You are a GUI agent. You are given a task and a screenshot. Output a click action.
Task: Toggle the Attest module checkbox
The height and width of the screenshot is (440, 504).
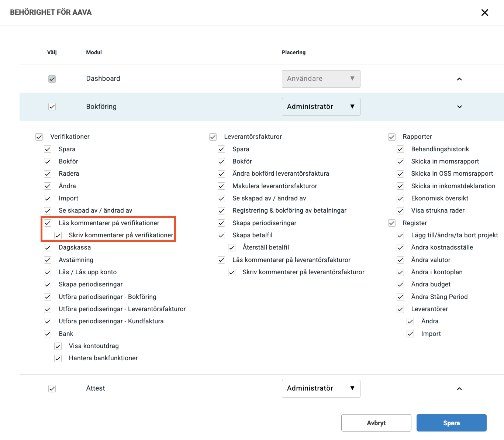pyautogui.click(x=52, y=389)
